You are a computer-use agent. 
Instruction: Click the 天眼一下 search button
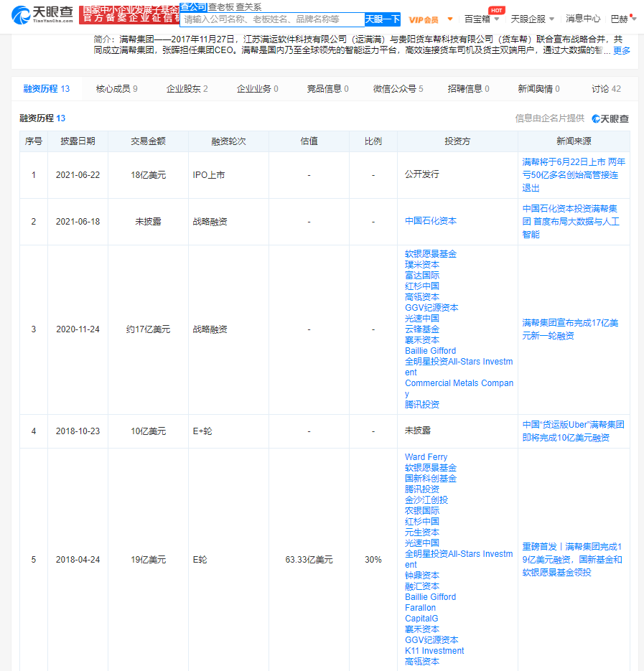(x=383, y=19)
